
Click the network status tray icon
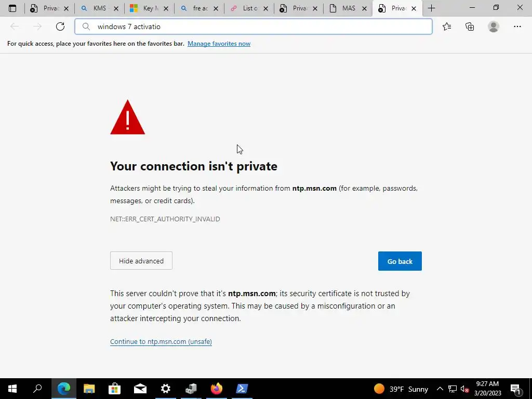coord(453,389)
